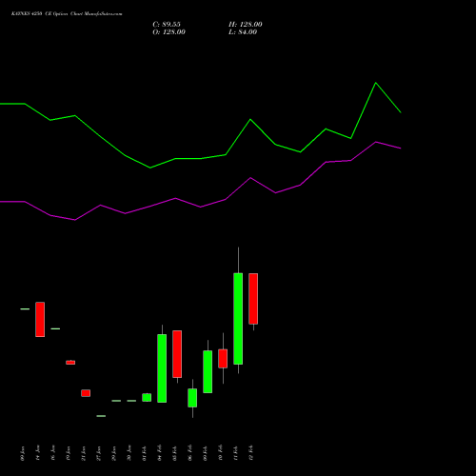This screenshot has height=476, width=476.
Task: Click the close price value C: 89.55
Action: click(x=167, y=25)
